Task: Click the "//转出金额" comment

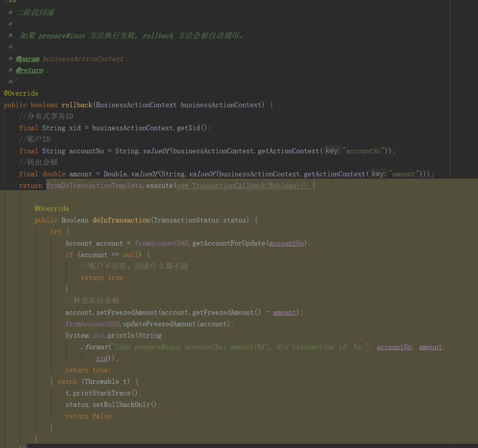Action: click(x=38, y=163)
